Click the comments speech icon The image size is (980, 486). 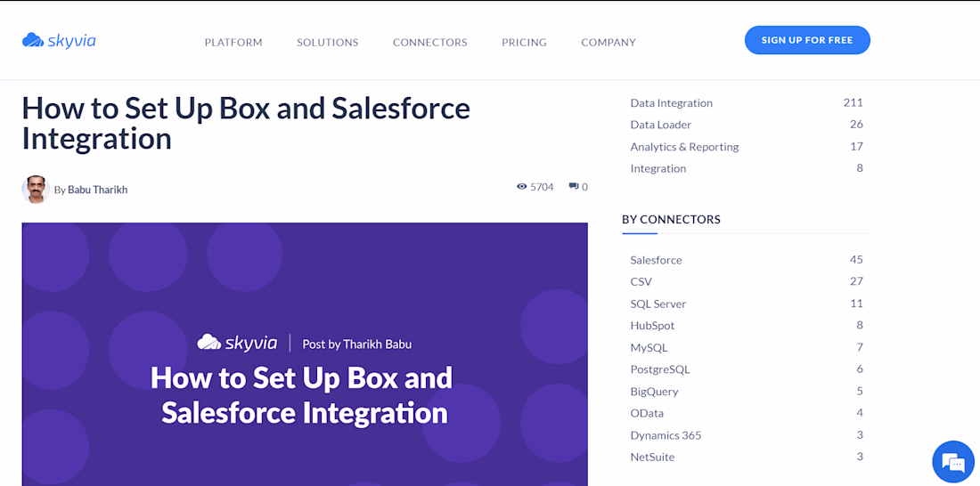pyautogui.click(x=574, y=186)
